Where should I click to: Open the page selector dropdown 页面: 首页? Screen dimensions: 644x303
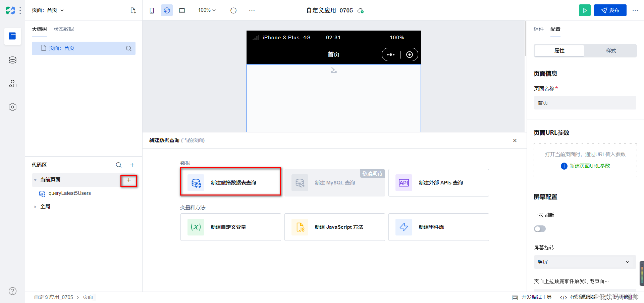[48, 10]
